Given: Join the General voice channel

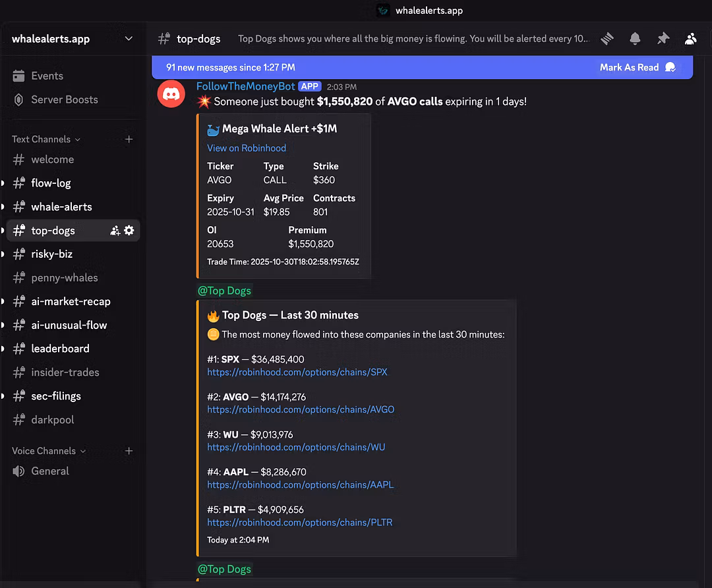Looking at the screenshot, I should tap(49, 471).
